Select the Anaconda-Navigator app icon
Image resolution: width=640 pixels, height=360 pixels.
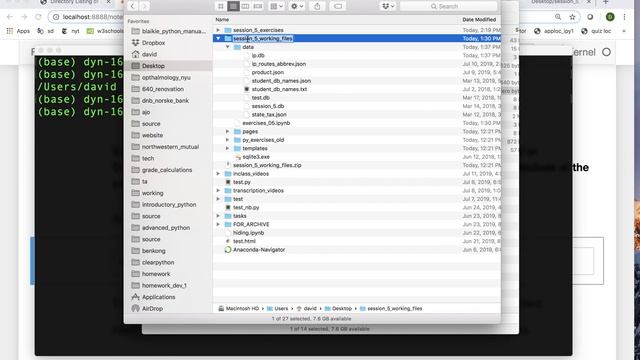(x=228, y=250)
